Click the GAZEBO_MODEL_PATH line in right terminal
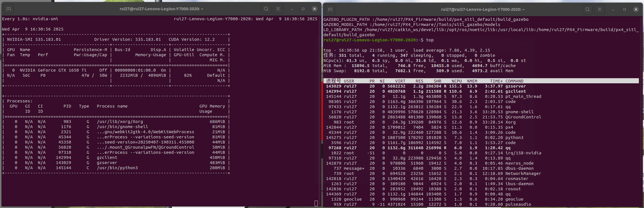Viewport: 644px width, 208px height. tap(412, 25)
